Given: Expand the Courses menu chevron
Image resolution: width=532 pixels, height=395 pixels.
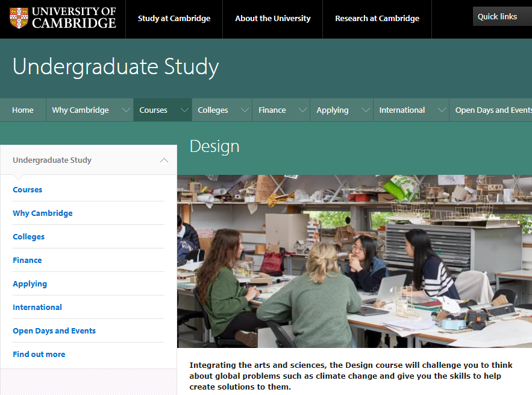Looking at the screenshot, I should click(x=184, y=110).
